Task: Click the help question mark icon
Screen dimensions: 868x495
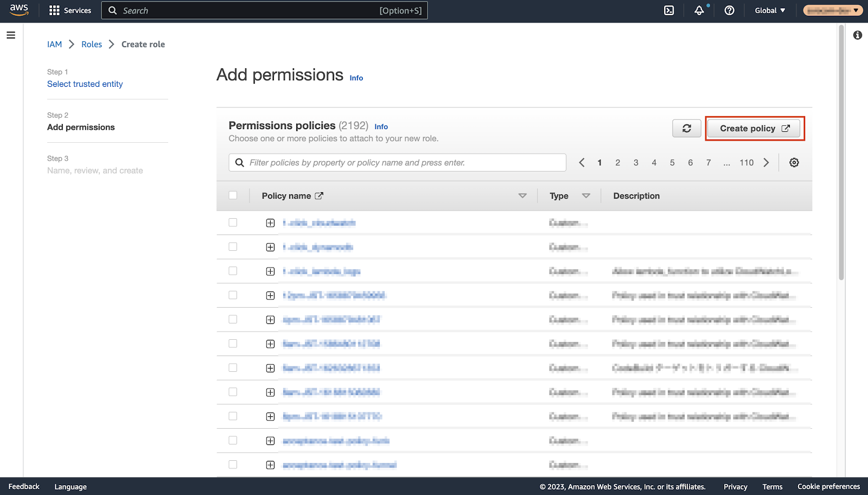Action: (x=729, y=10)
